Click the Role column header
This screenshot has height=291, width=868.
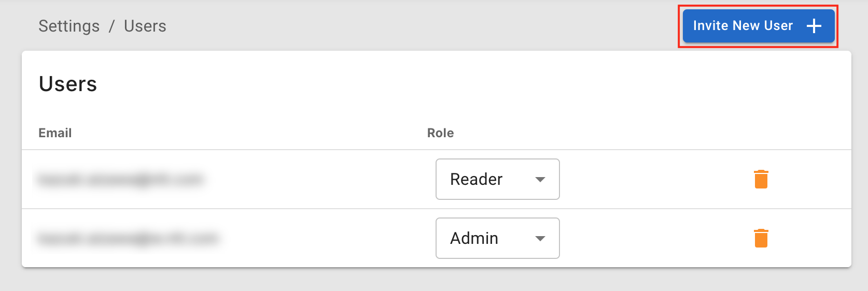(x=440, y=133)
